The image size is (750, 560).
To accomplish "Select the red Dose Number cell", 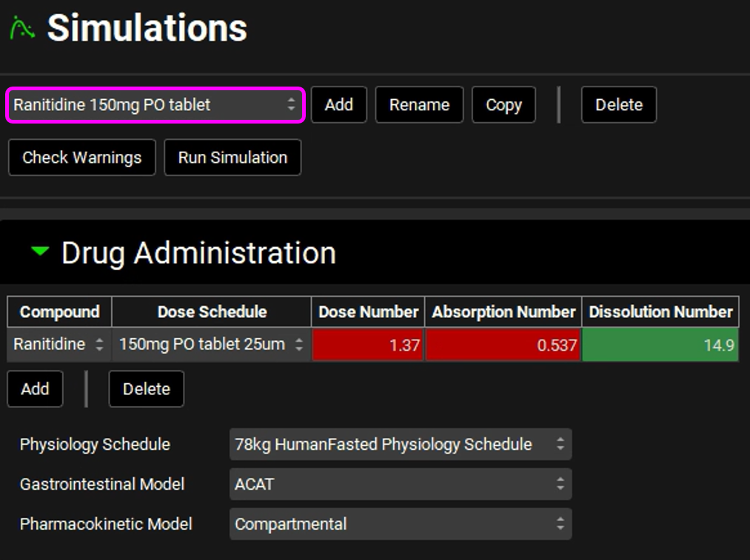I will tap(367, 345).
